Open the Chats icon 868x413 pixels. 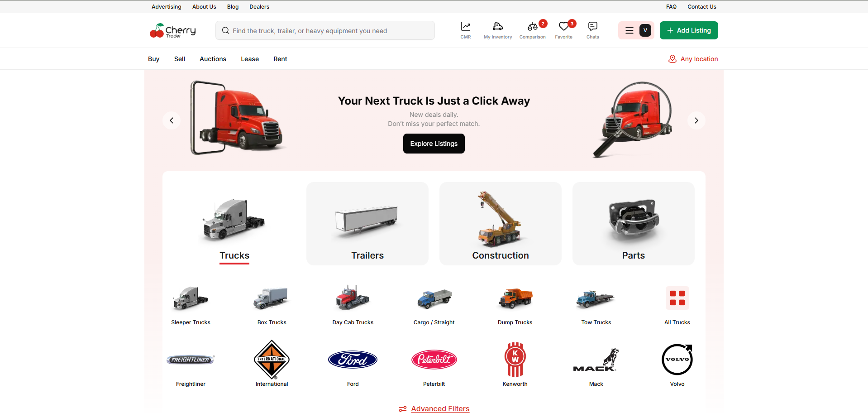[592, 27]
